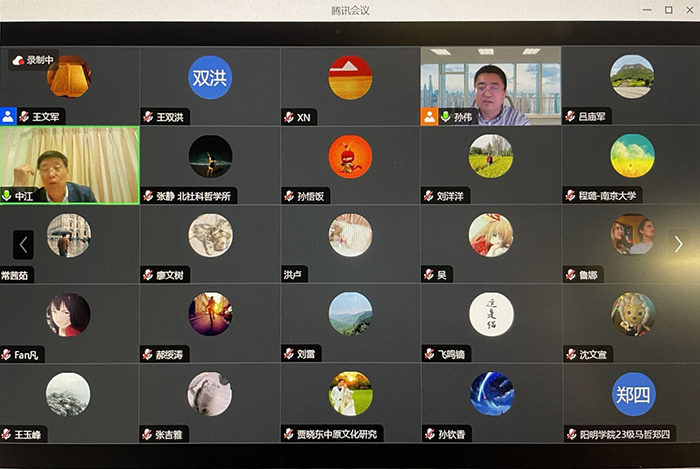The image size is (700, 469).
Task: Click muted mic icon beside 张吉雅
Action: (148, 434)
